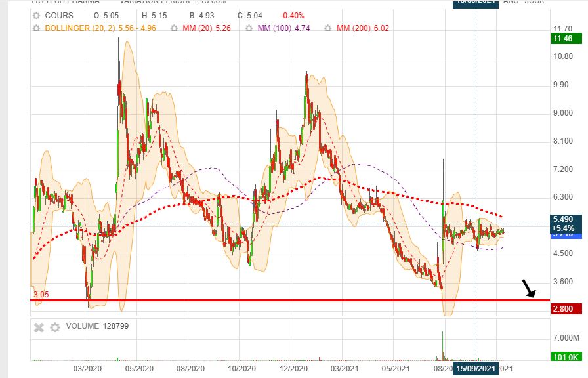Click the B: 4.93 low value
The image size is (588, 378).
point(201,16)
